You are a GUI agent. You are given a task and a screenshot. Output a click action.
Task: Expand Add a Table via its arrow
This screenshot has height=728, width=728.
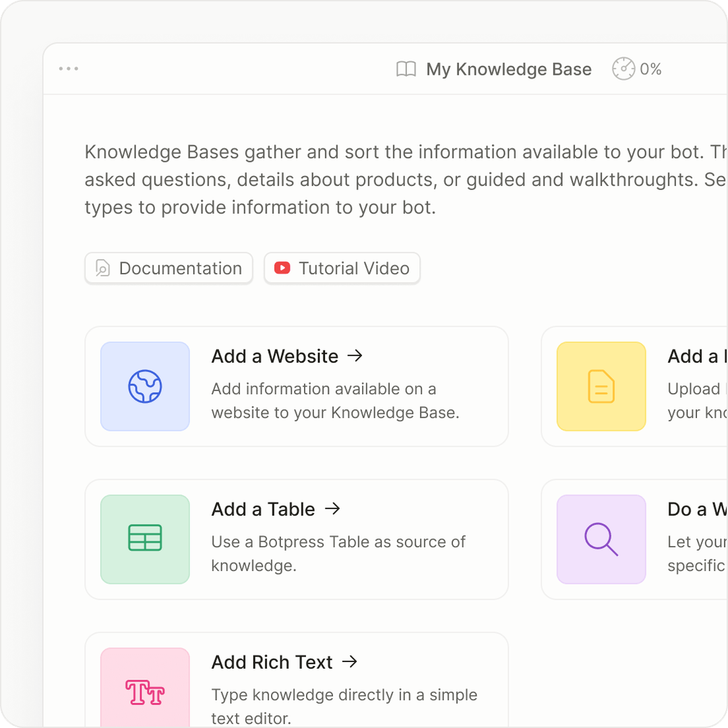(332, 509)
